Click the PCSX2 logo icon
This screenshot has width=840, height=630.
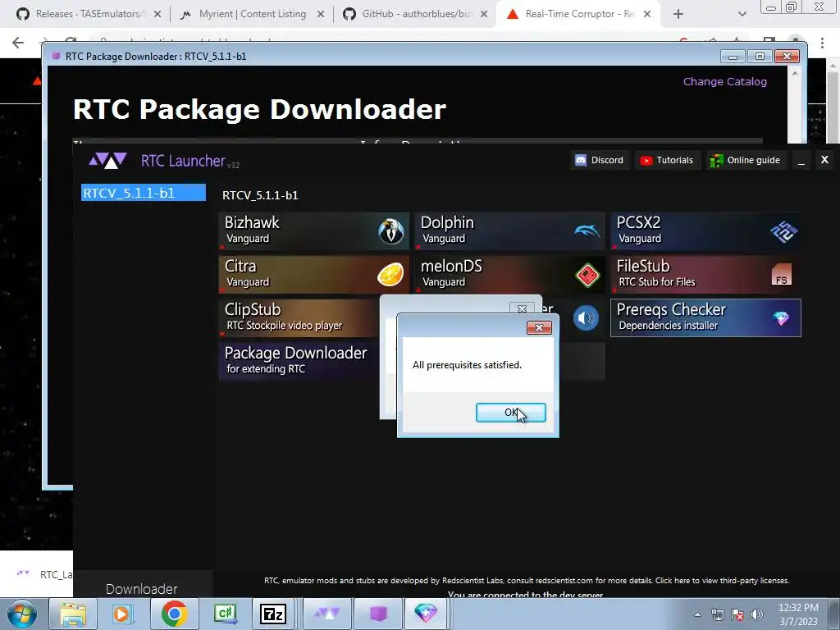pos(783,231)
